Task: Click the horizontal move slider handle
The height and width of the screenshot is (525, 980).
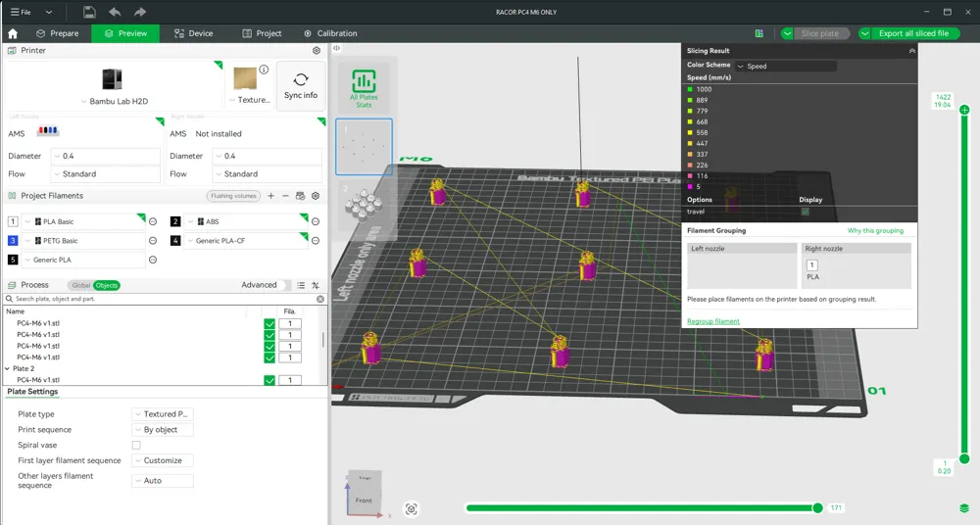Action: point(817,507)
